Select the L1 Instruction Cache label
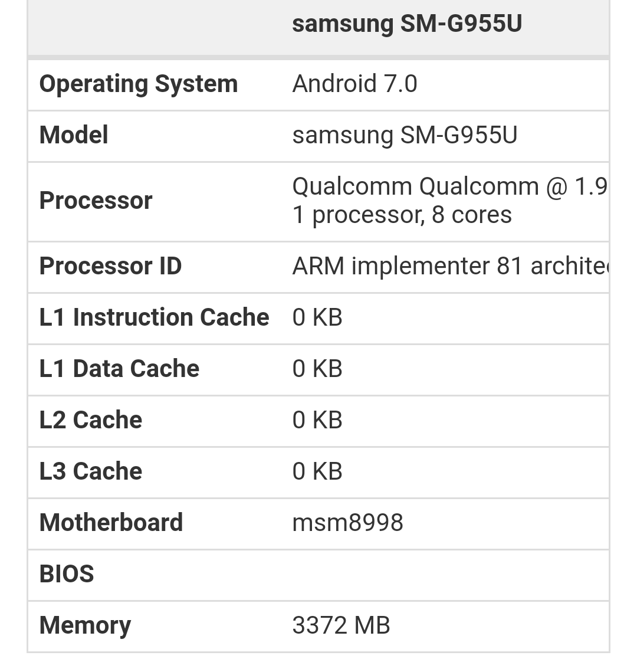This screenshot has width=637, height=672. pos(154,317)
